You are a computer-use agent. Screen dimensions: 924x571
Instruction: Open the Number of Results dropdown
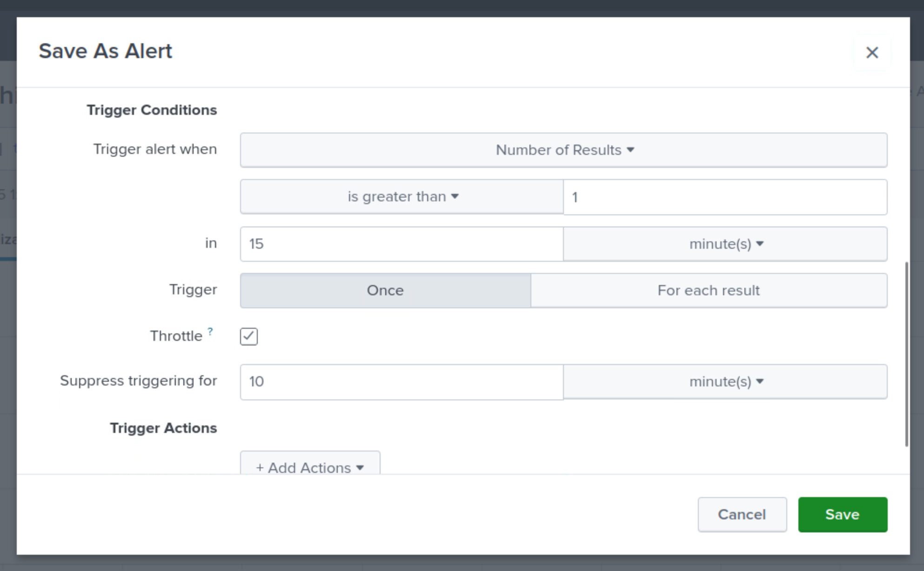pyautogui.click(x=563, y=150)
